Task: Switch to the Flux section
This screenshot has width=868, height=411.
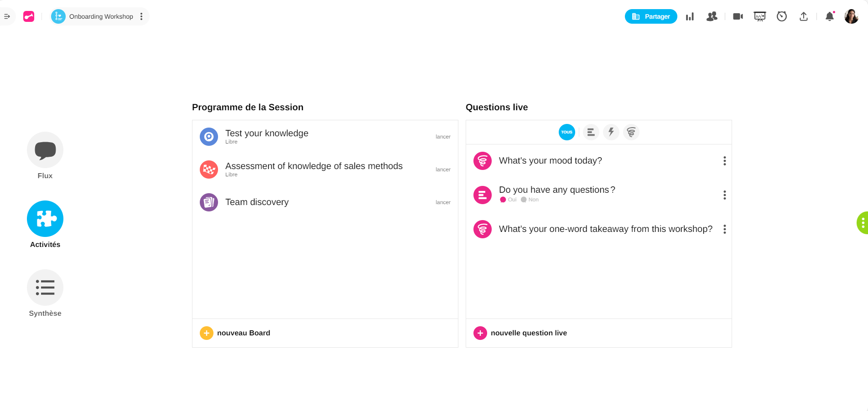Action: coord(45,150)
